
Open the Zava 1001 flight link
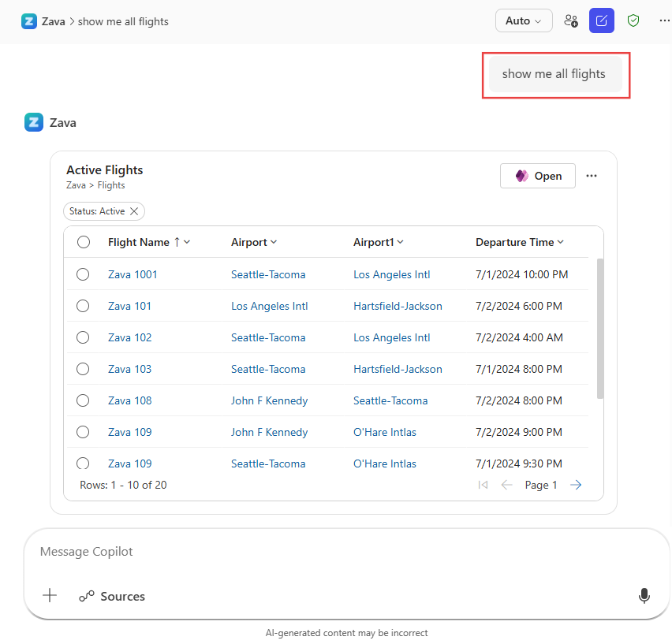tap(133, 274)
